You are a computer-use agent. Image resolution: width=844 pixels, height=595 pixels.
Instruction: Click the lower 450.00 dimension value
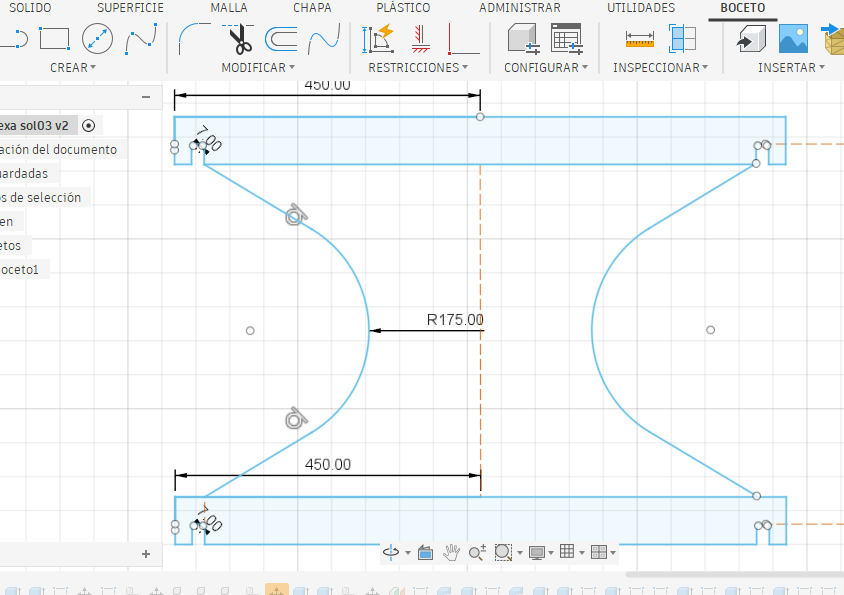pyautogui.click(x=327, y=464)
